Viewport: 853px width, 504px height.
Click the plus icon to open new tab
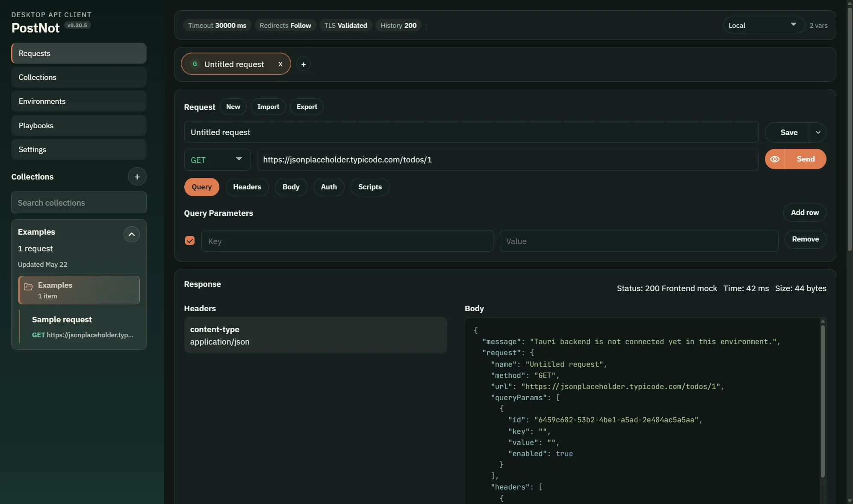point(304,64)
